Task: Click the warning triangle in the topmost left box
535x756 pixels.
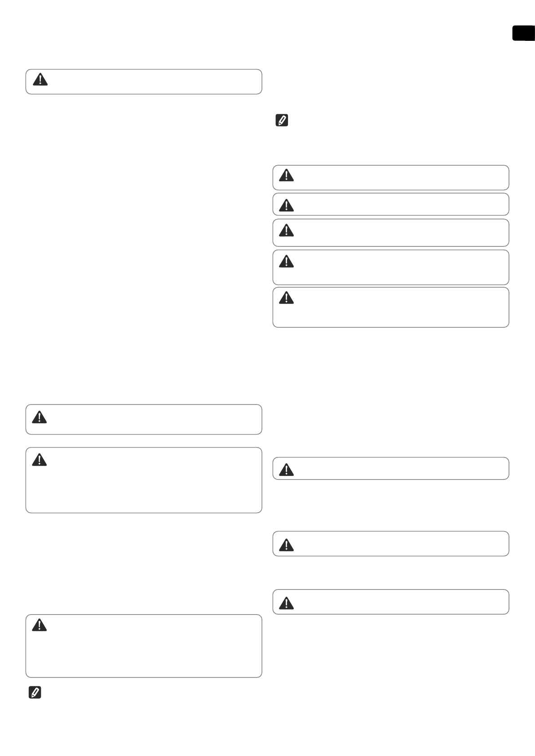Action: click(x=40, y=80)
